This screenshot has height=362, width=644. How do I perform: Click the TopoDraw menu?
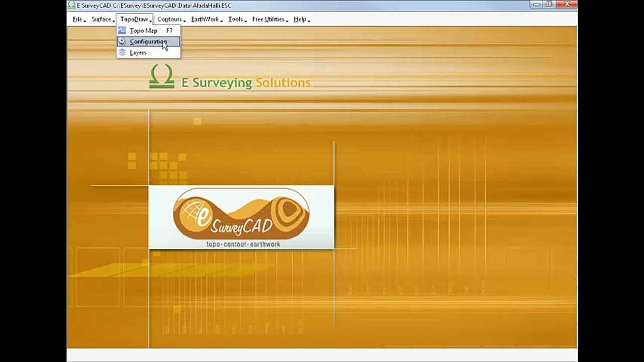coord(136,19)
